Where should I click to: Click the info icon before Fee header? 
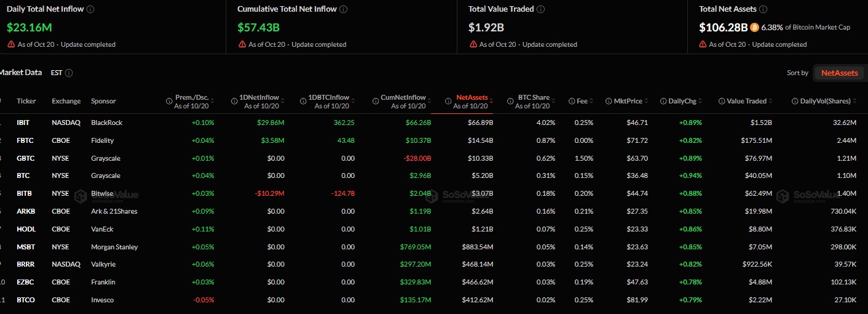click(572, 101)
